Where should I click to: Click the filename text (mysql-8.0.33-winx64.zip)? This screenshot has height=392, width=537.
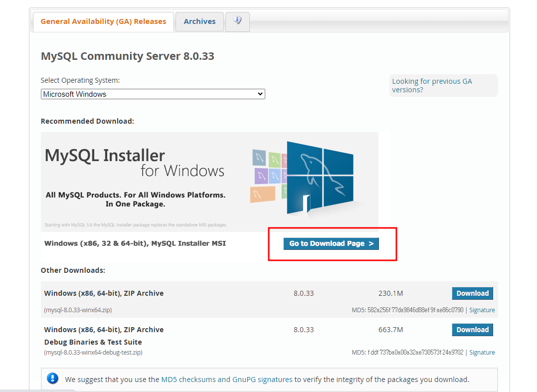click(78, 310)
